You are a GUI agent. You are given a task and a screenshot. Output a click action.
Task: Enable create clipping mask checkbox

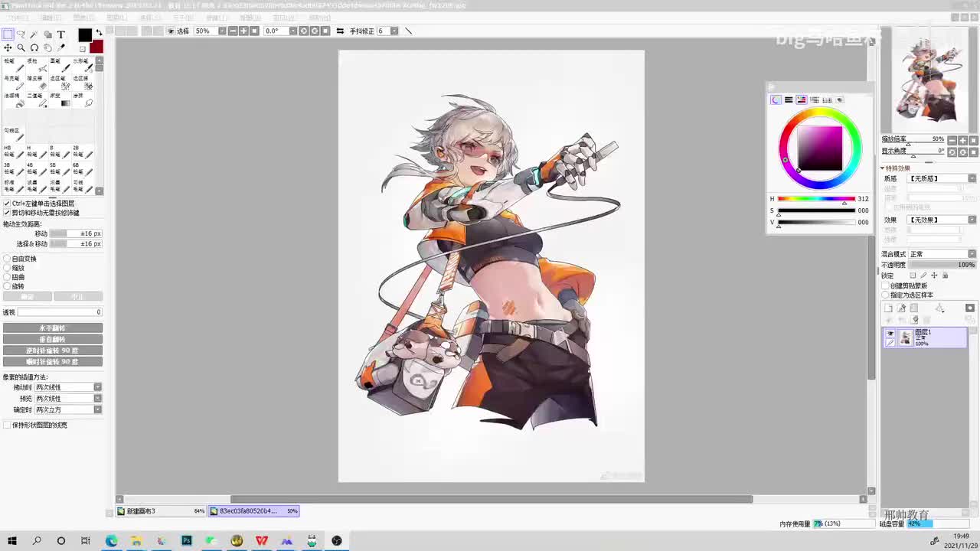tap(886, 285)
